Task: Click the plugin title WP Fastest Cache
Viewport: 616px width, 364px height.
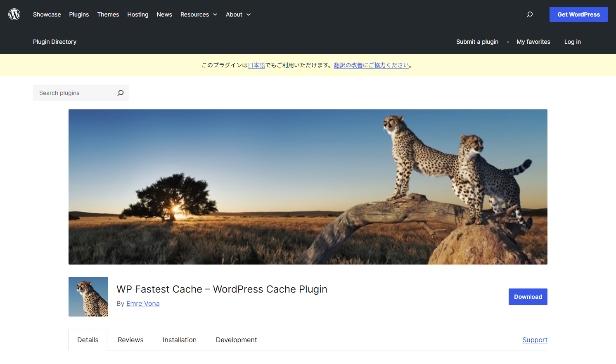Action: pos(222,289)
